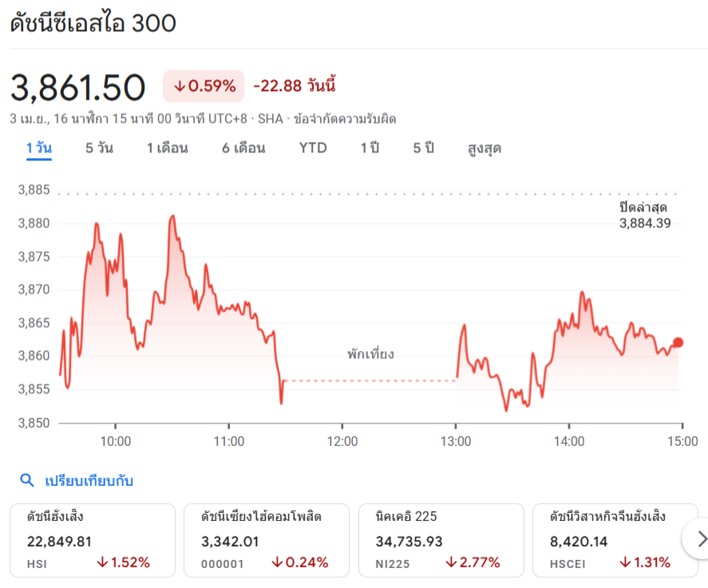708x588 pixels.
Task: Select the สูงสุด range tab
Action: (485, 148)
